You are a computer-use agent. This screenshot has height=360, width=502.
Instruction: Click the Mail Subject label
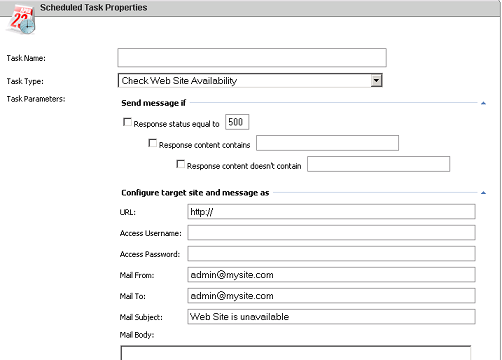[141, 317]
